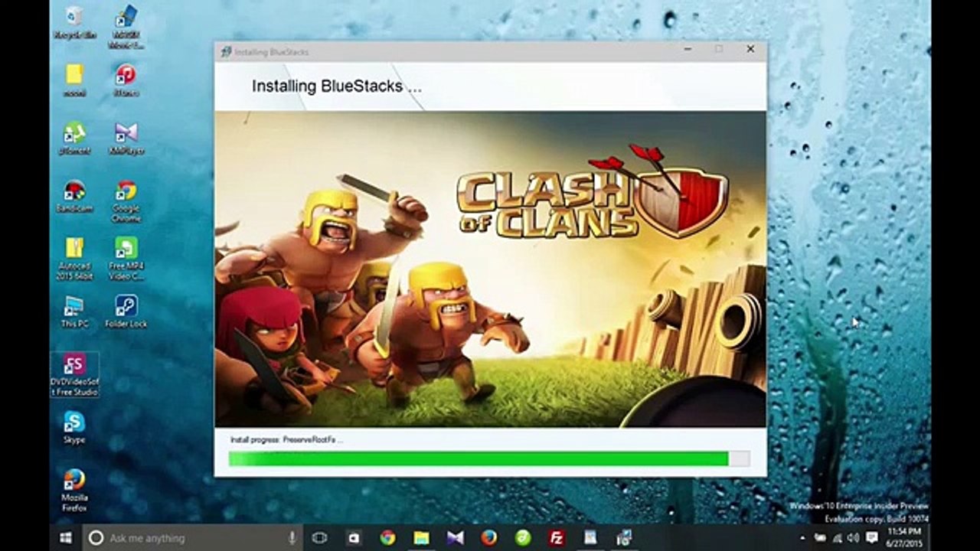The width and height of the screenshot is (980, 551).
Task: Click the 'Install progress: PreserveRootFs' status text
Action: (x=286, y=440)
